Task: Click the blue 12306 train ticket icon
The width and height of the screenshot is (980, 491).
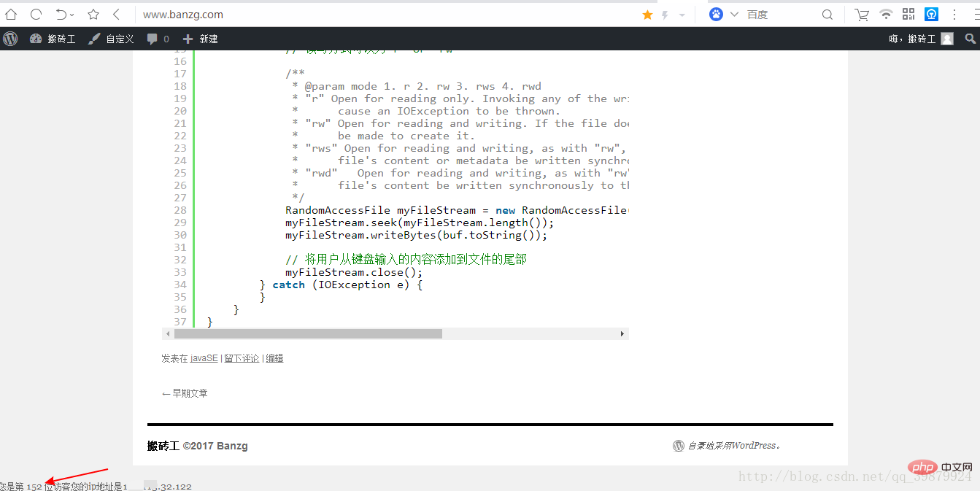Action: [931, 14]
